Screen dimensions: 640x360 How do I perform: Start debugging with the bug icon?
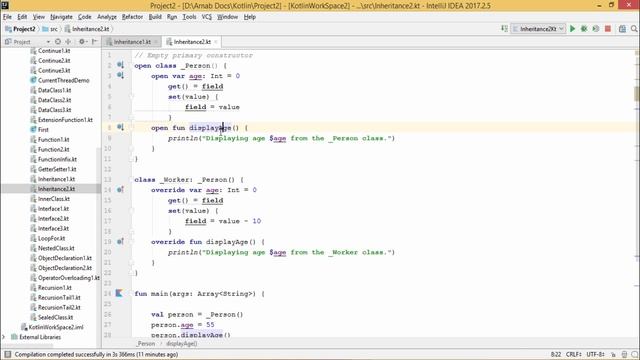(x=584, y=29)
